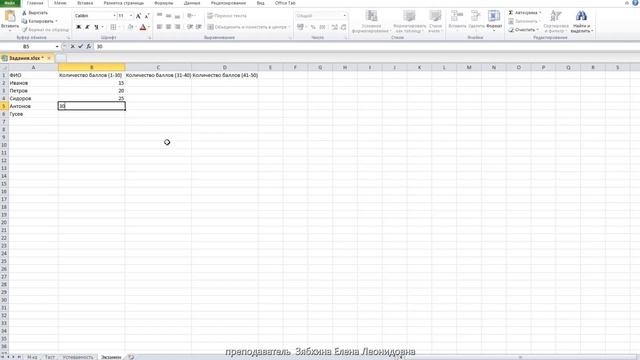Click the cell borders icon
This screenshot has height=360, width=640.
click(113, 27)
